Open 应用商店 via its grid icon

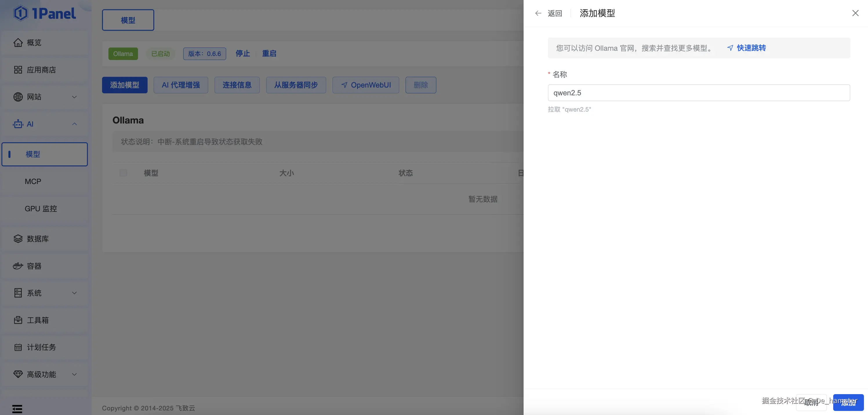click(18, 70)
